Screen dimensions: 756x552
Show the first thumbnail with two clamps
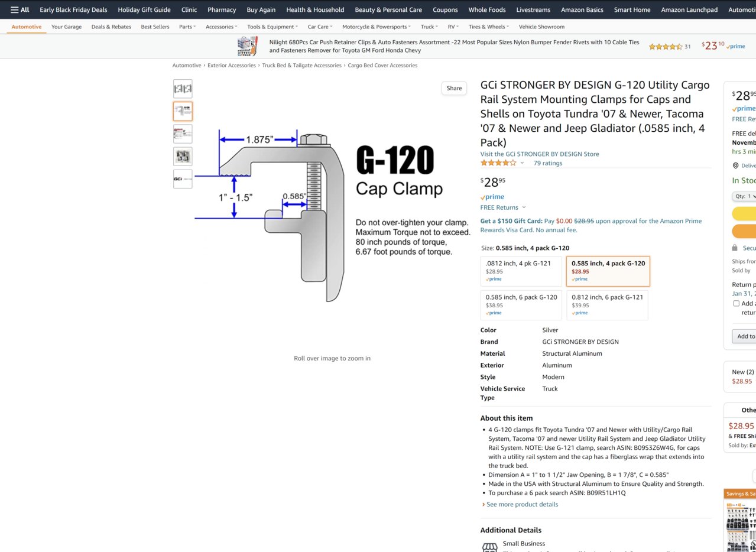183,89
